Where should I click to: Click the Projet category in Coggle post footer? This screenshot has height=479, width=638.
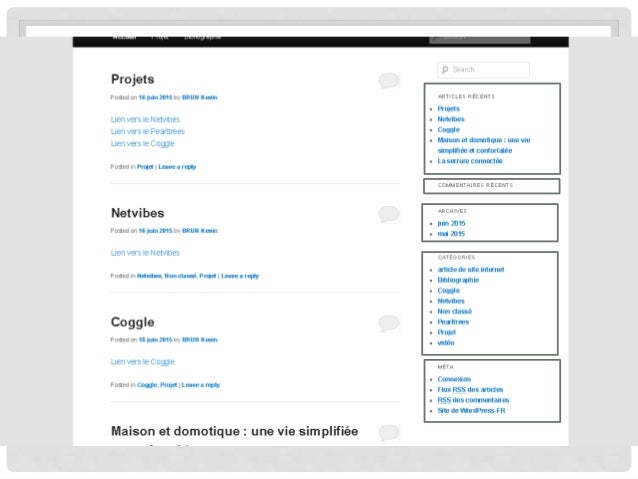pos(168,385)
